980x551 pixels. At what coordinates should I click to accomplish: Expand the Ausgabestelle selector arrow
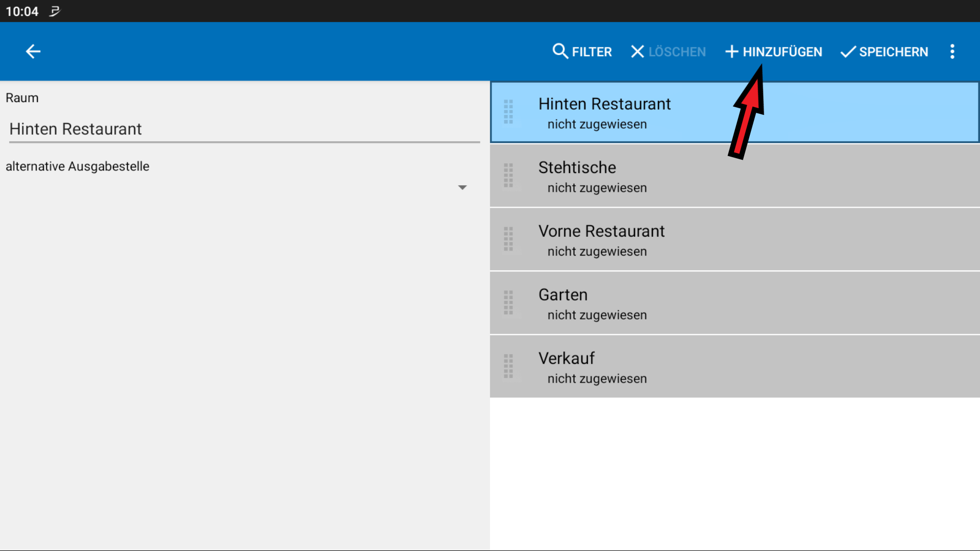click(462, 187)
